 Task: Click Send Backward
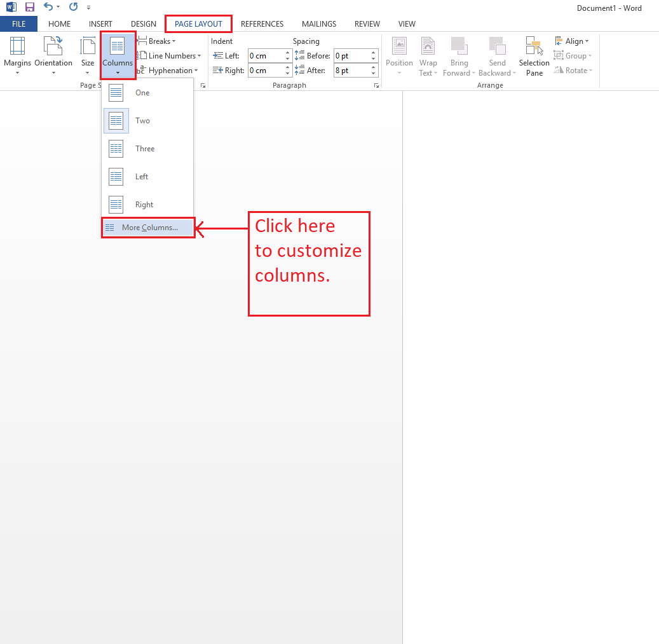[497, 56]
